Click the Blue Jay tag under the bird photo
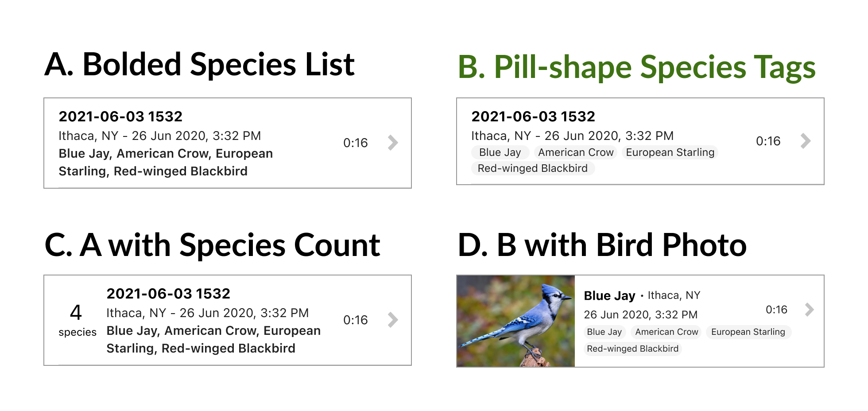 (x=604, y=332)
